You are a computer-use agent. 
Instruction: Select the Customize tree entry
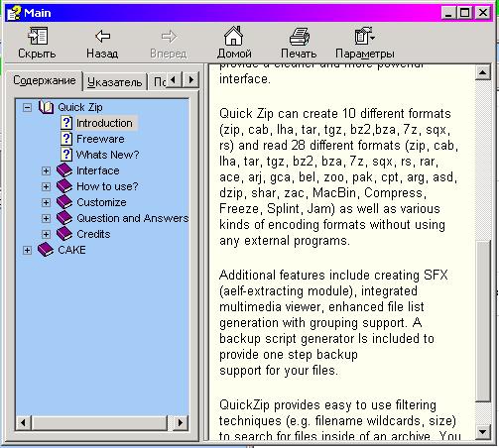coord(101,202)
